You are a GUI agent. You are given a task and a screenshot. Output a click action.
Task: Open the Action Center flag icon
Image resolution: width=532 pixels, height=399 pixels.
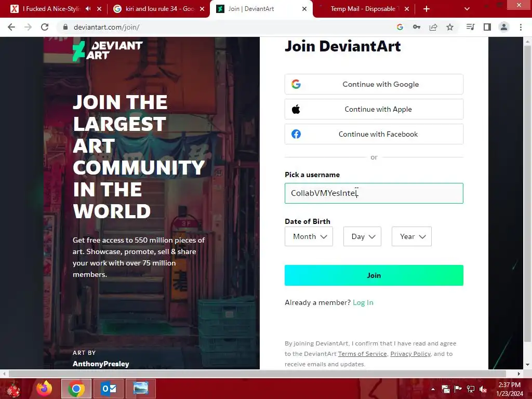tap(458, 389)
